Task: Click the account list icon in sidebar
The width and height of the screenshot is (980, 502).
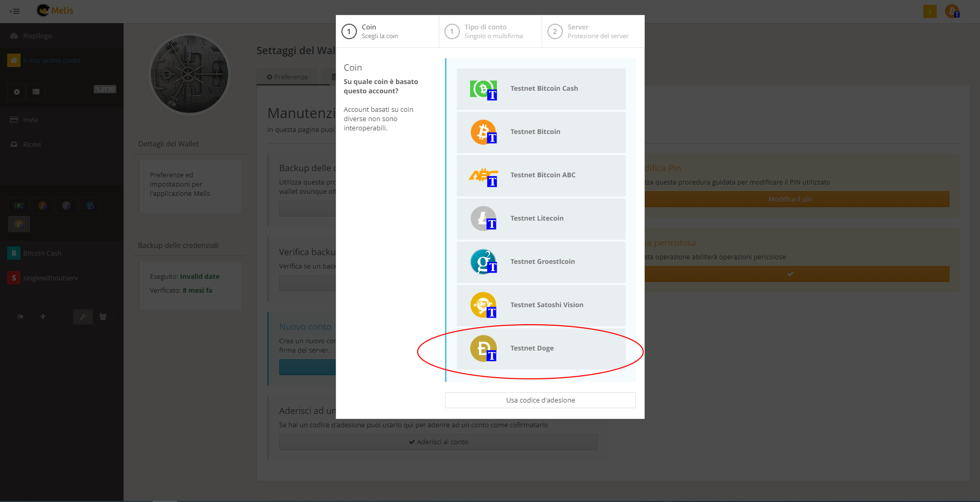Action: click(x=36, y=92)
